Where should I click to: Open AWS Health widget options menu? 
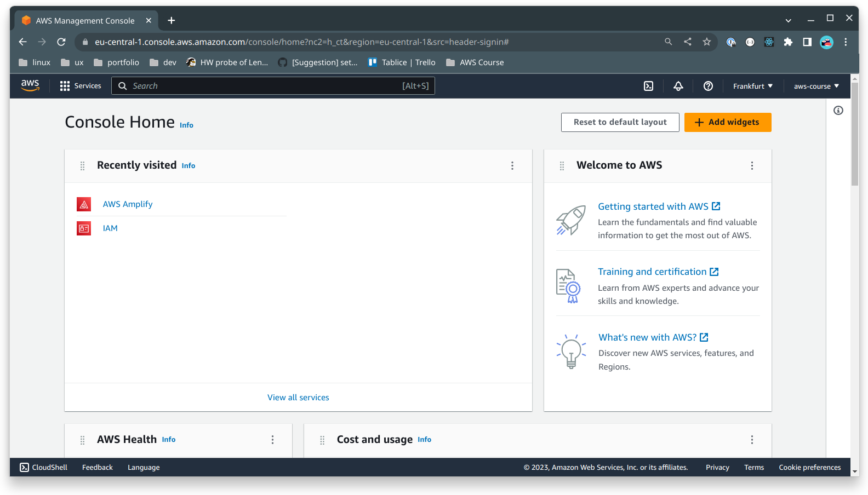[272, 440]
